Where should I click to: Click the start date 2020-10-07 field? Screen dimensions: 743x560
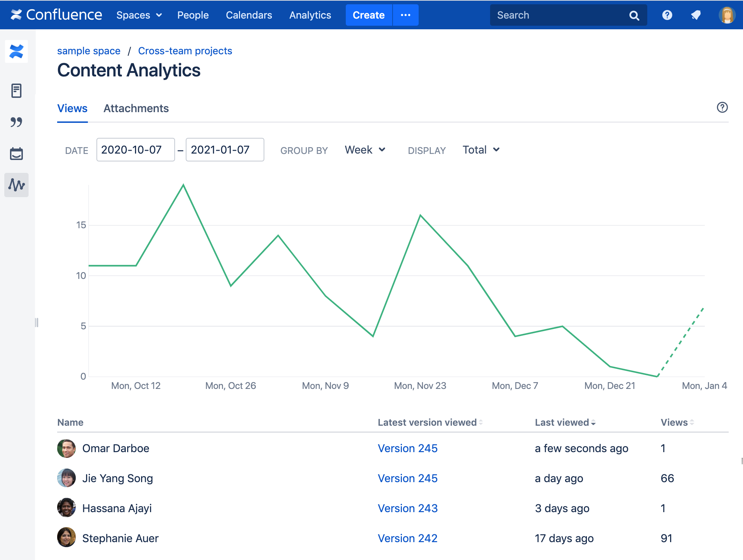tap(135, 150)
